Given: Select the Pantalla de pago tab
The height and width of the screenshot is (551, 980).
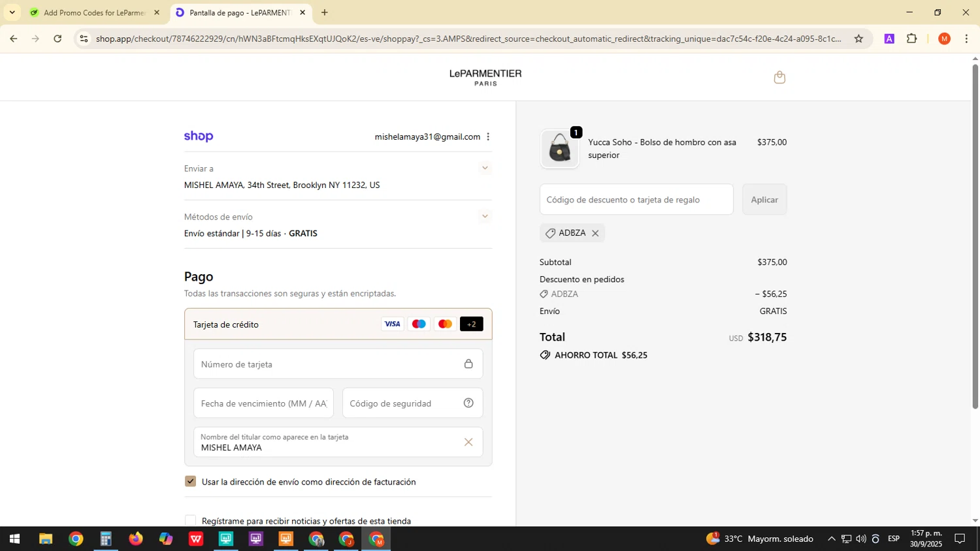Looking at the screenshot, I should click(x=240, y=12).
